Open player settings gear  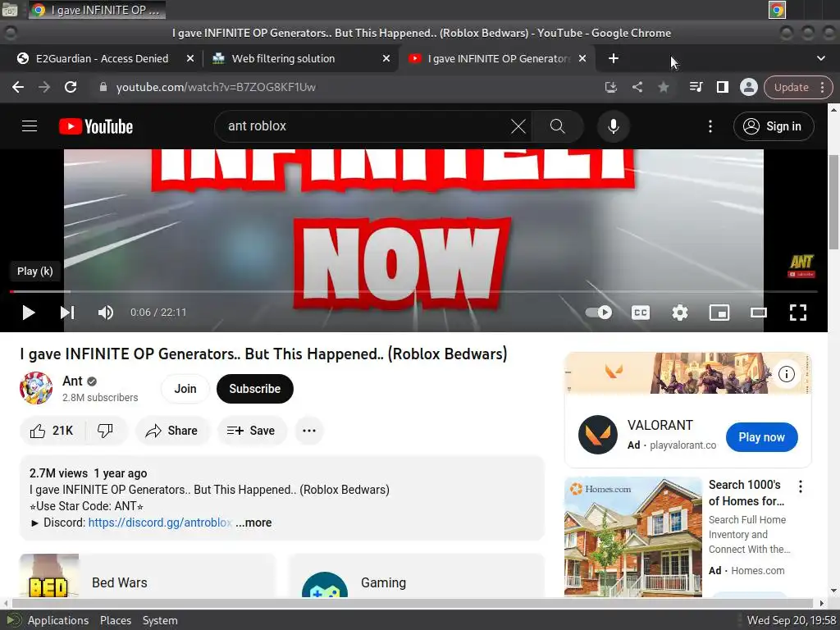[x=680, y=313]
